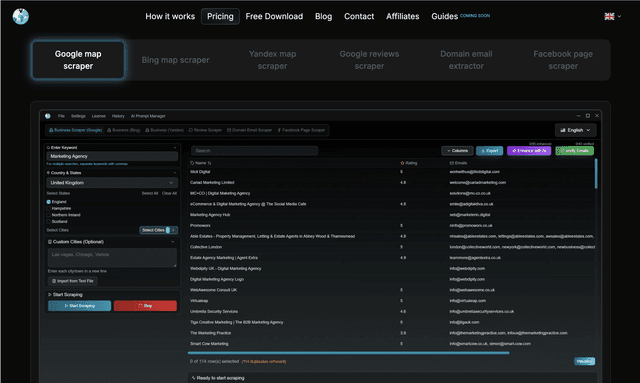Screen dimensions: 640x383
Task: Click the results Search field
Action: point(254,151)
